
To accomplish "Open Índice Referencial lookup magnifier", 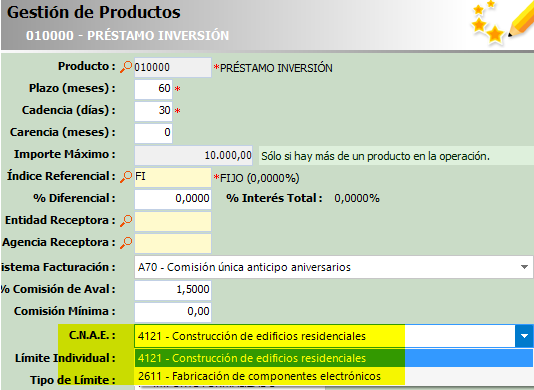I will 126,177.
